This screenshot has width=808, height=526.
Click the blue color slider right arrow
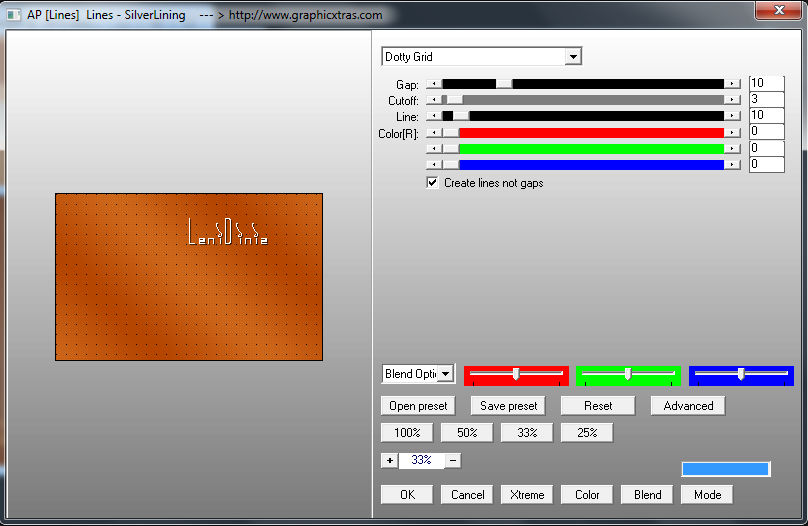pyautogui.click(x=733, y=165)
